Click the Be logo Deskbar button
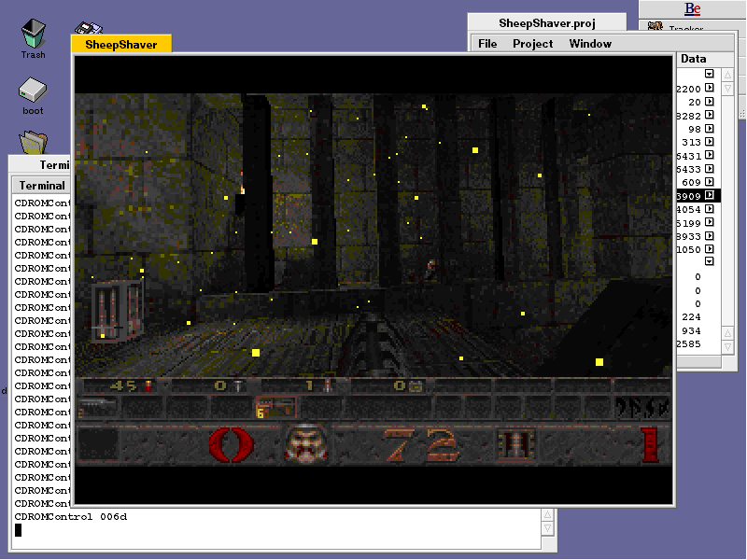The height and width of the screenshot is (560, 747). (692, 9)
